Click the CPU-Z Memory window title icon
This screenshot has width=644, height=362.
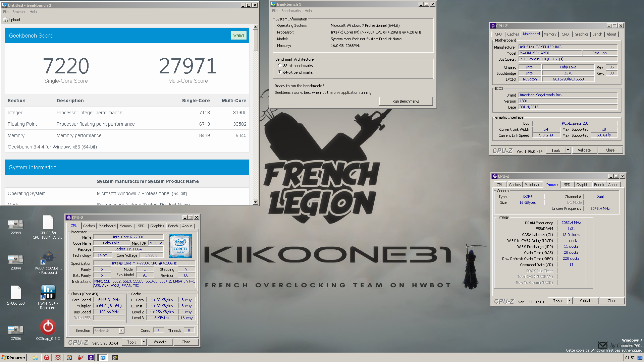[495, 176]
